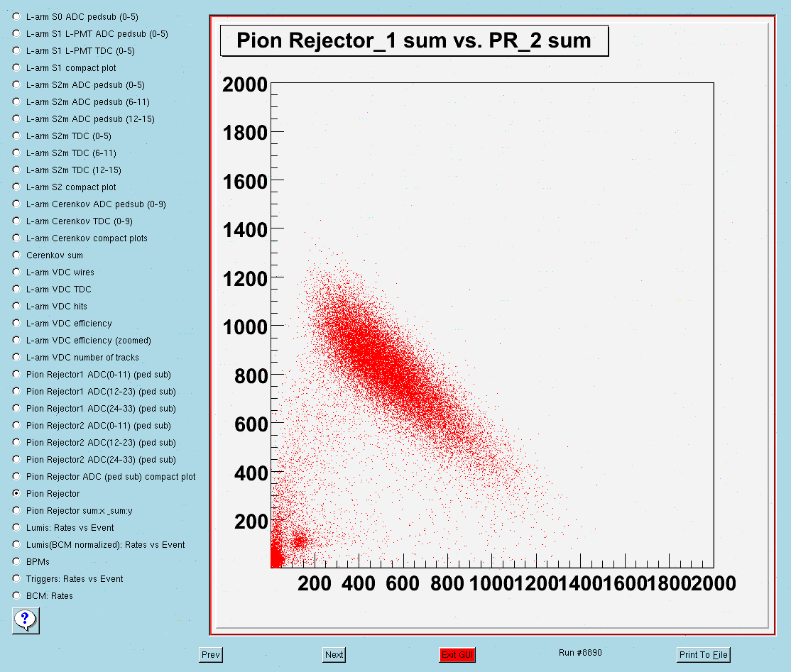Select L-arm Cerenkov TDC (0-9)
The height and width of the screenshot is (672, 791).
(x=16, y=221)
